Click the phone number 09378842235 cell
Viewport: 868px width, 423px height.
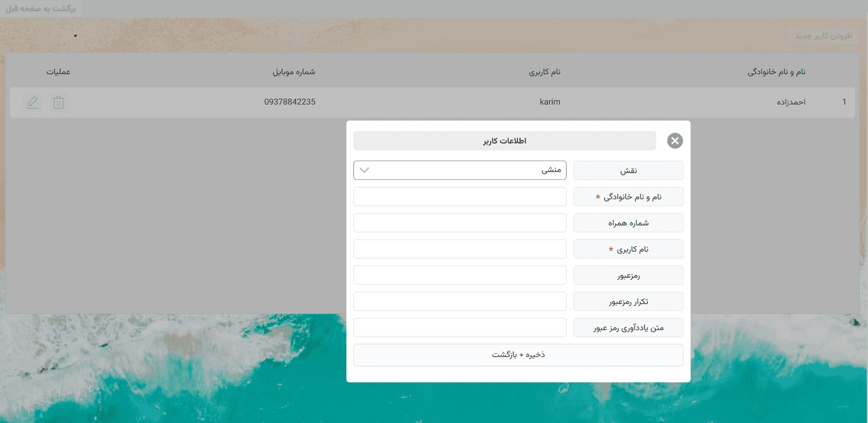point(290,102)
